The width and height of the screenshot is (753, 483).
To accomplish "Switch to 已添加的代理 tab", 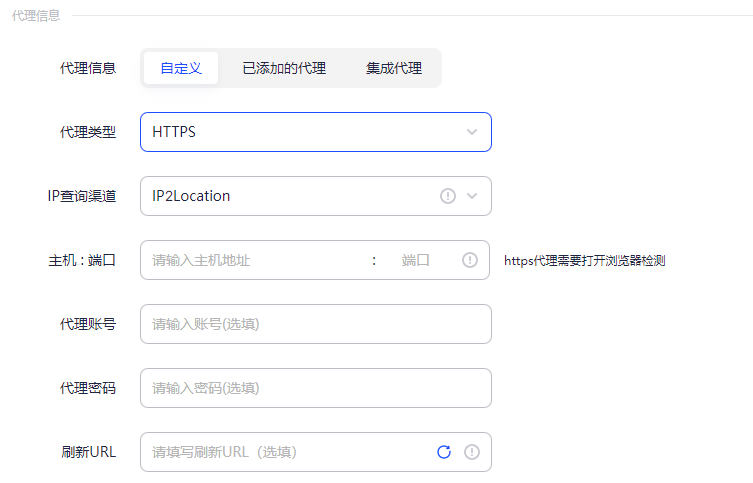I will pyautogui.click(x=284, y=68).
